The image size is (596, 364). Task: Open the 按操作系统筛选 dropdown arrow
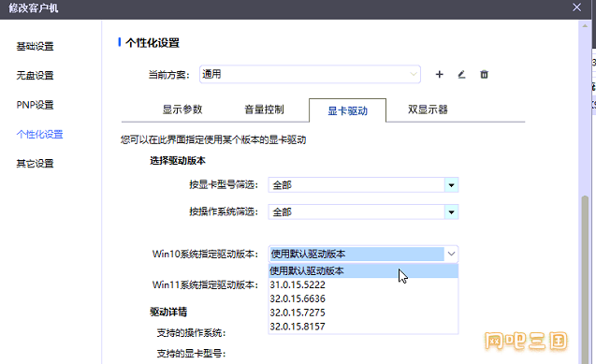pos(451,212)
